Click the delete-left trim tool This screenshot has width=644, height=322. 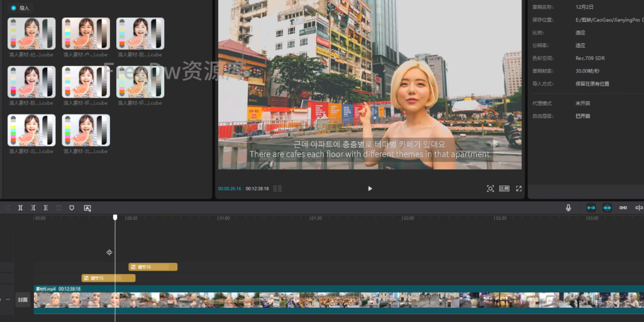tap(33, 208)
